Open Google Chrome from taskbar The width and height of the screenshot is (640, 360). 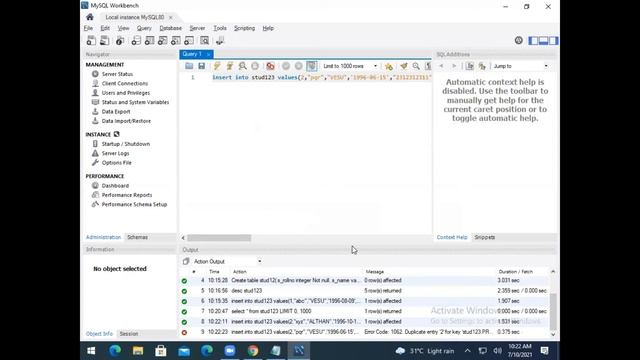coord(253,351)
